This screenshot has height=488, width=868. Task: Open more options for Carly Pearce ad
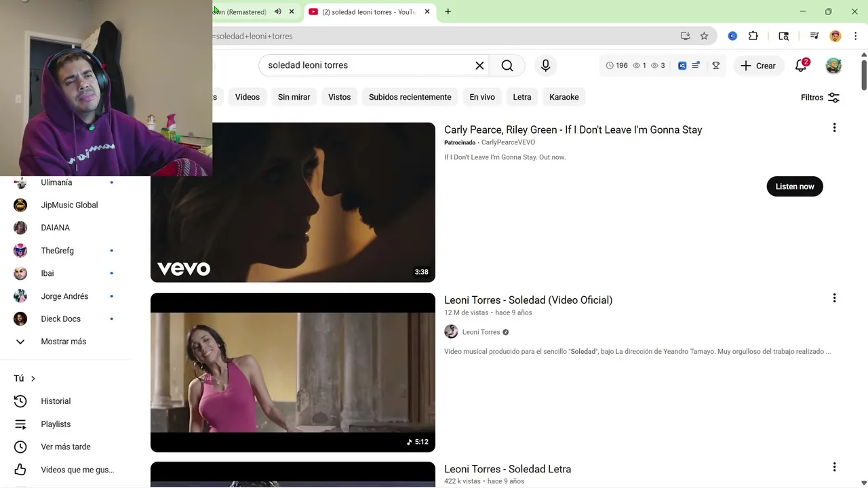coord(834,127)
